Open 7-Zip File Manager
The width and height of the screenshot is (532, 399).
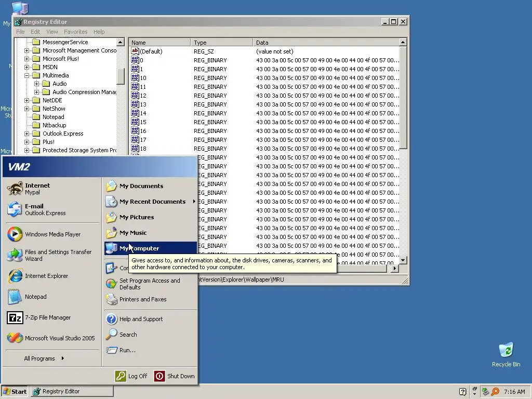click(52, 317)
